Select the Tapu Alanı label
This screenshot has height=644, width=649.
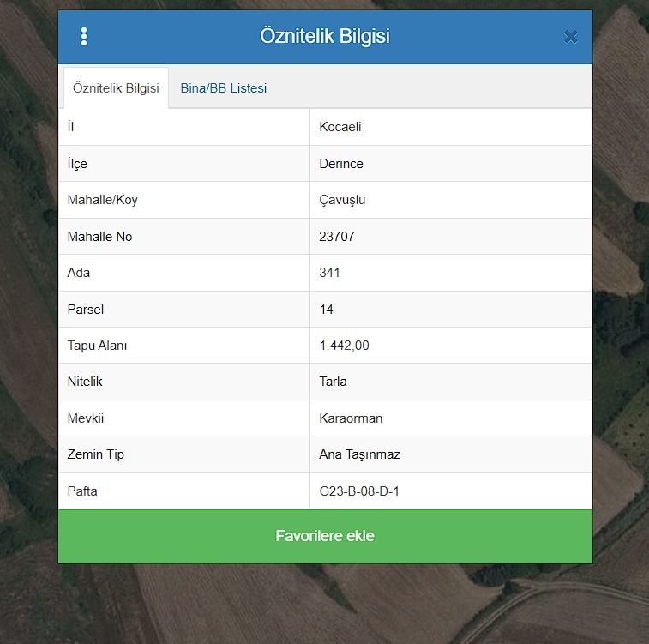tap(97, 346)
